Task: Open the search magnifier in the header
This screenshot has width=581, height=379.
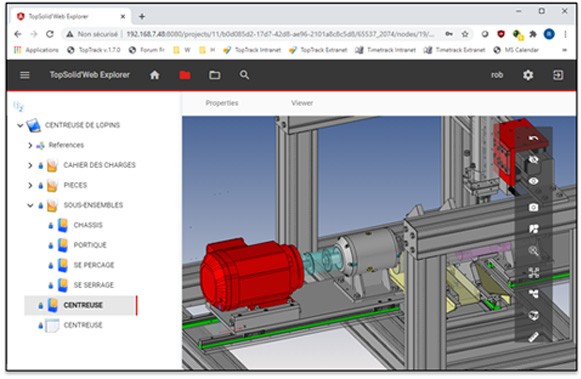Action: point(244,75)
